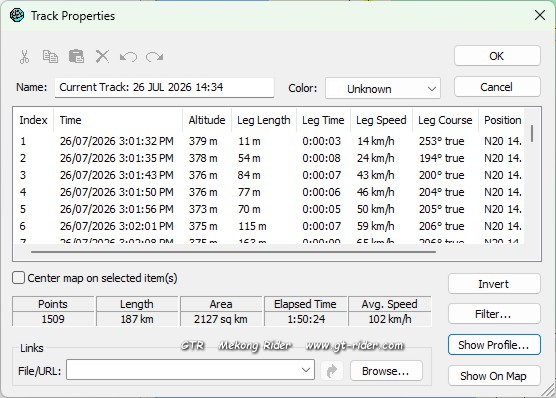Click the Cut scissors icon
This screenshot has width=556, height=398.
coord(24,57)
